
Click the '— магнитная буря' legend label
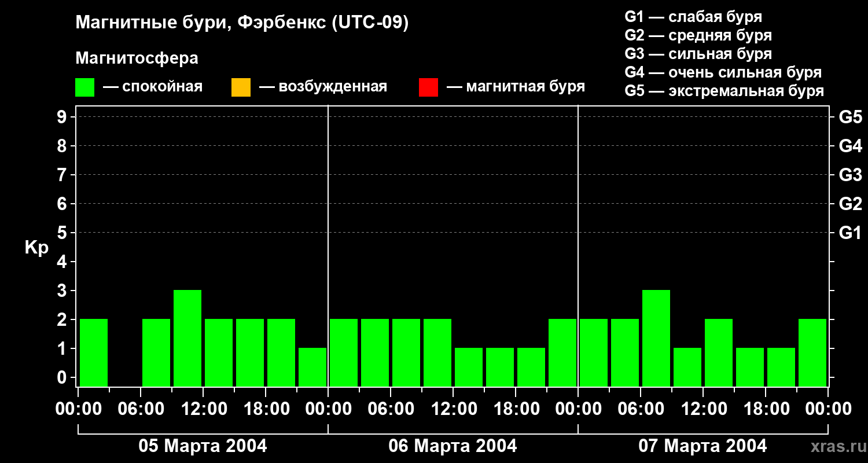[516, 87]
